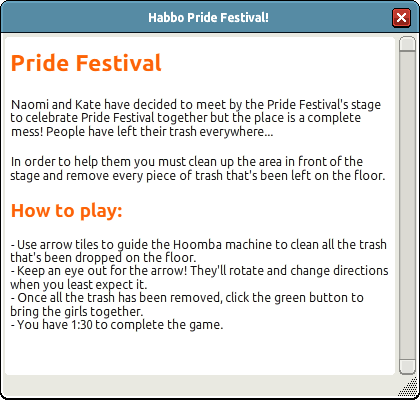Screen dimensions: 420x400
Task: Click the "Habbo Pride Festival!" title bar text
Action: [x=208, y=17]
